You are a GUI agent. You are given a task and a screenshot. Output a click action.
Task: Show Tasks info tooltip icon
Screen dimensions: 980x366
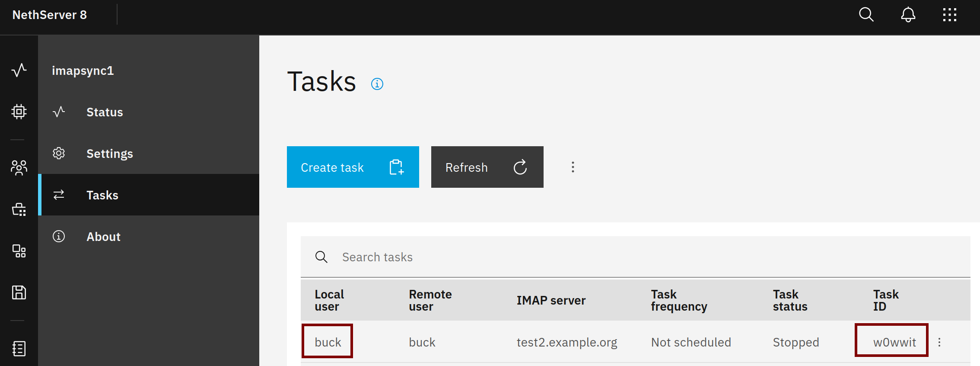[x=377, y=84]
